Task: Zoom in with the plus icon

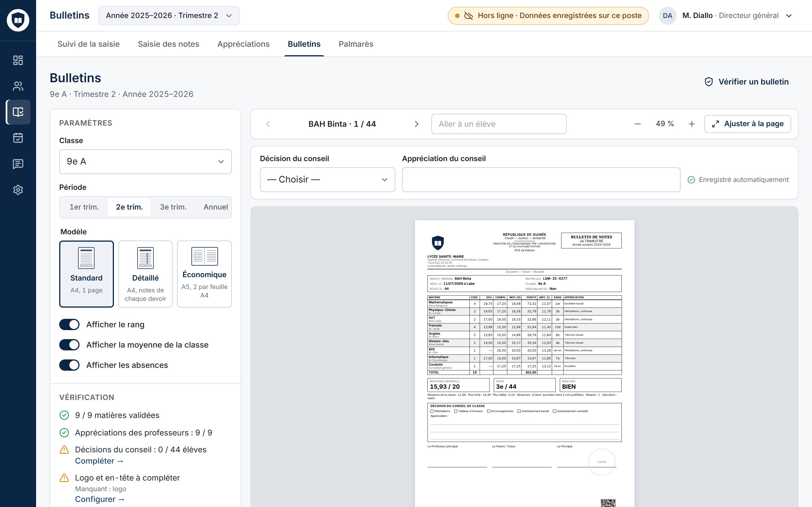Action: 692,124
